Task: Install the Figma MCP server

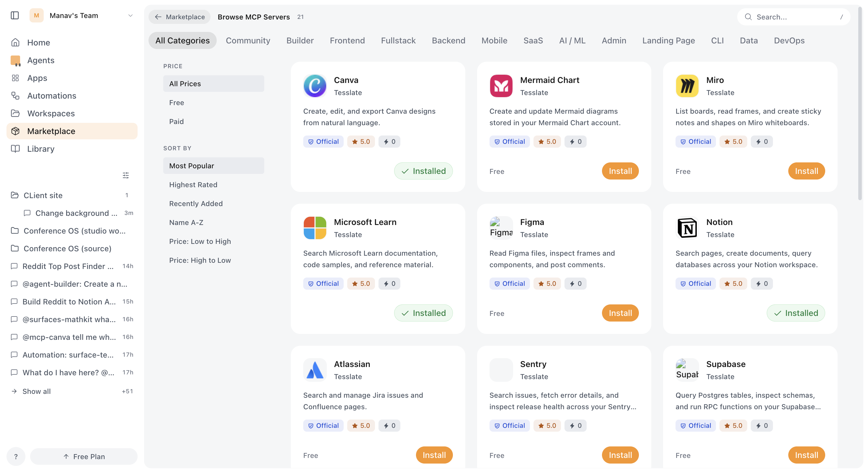Action: tap(620, 313)
